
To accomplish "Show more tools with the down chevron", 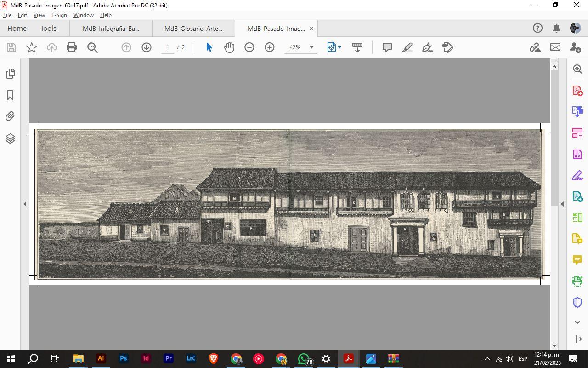I will coord(577,322).
